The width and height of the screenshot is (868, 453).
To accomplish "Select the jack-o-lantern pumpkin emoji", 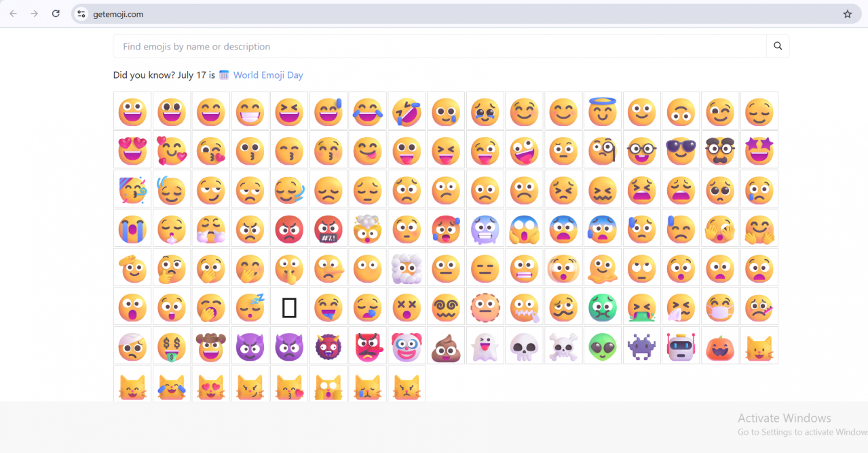I will point(720,347).
